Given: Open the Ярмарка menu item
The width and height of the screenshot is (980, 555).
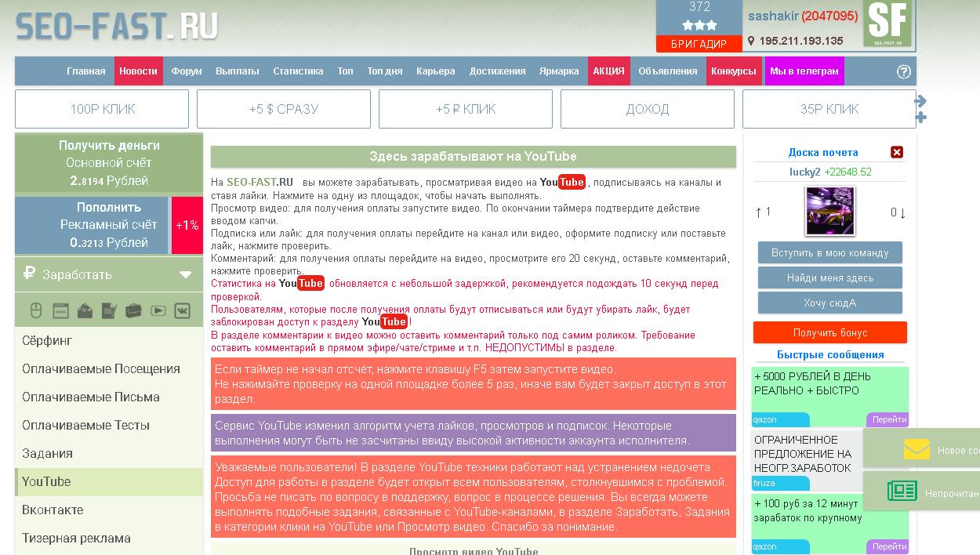Looking at the screenshot, I should (x=559, y=71).
